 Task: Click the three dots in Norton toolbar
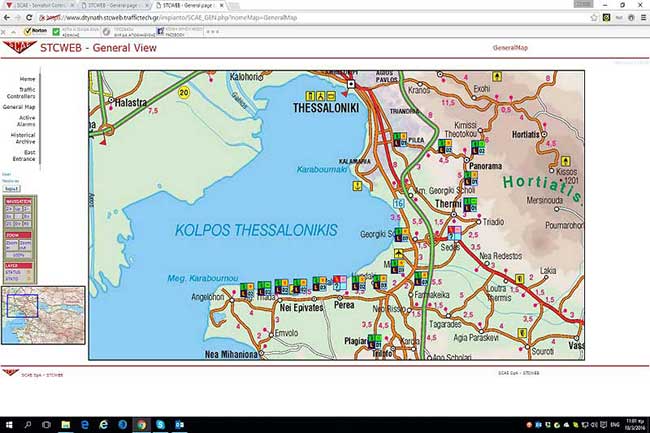click(212, 31)
